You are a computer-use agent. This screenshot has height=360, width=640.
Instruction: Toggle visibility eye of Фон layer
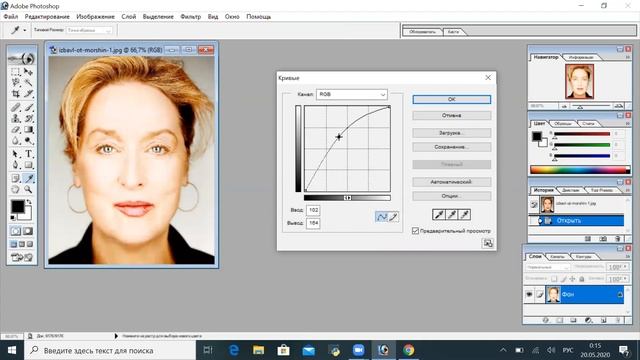click(529, 294)
